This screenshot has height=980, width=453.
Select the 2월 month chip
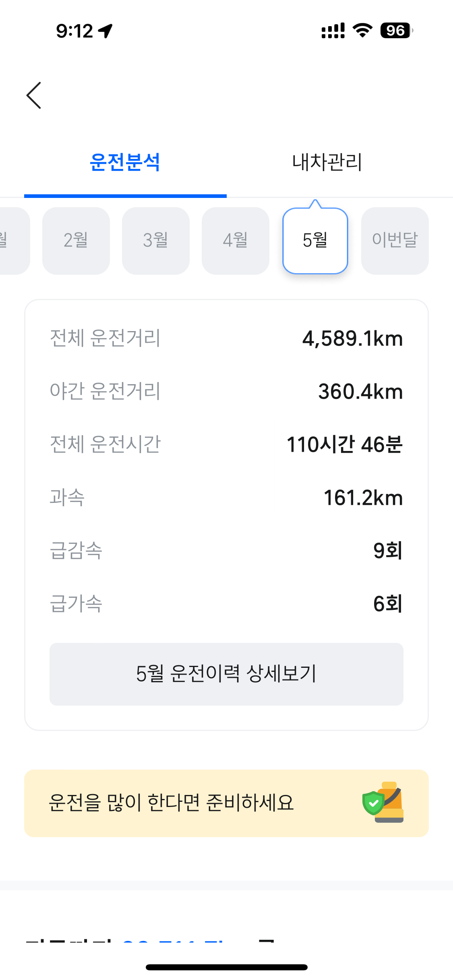[76, 241]
